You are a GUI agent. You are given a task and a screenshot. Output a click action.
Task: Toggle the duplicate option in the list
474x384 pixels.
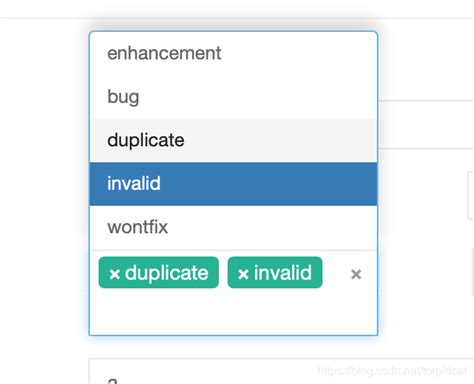click(x=233, y=140)
